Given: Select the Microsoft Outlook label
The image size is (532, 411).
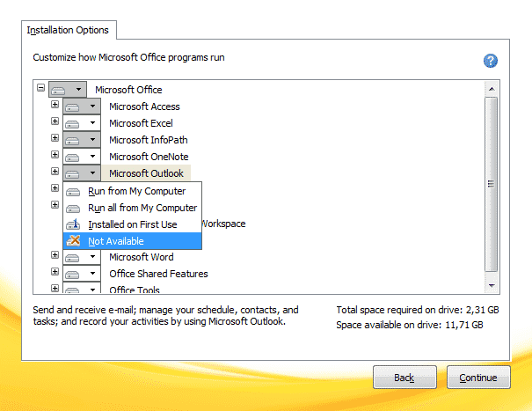Looking at the screenshot, I should 146,173.
